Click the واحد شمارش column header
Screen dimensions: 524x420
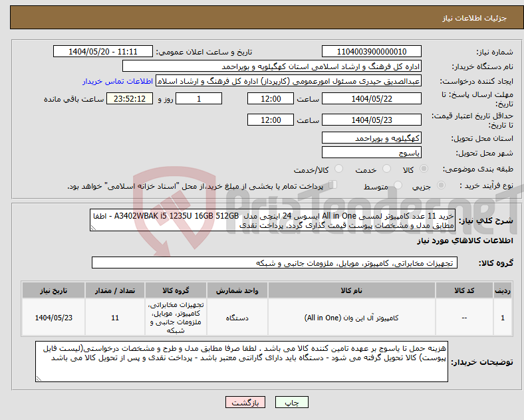point(237,290)
